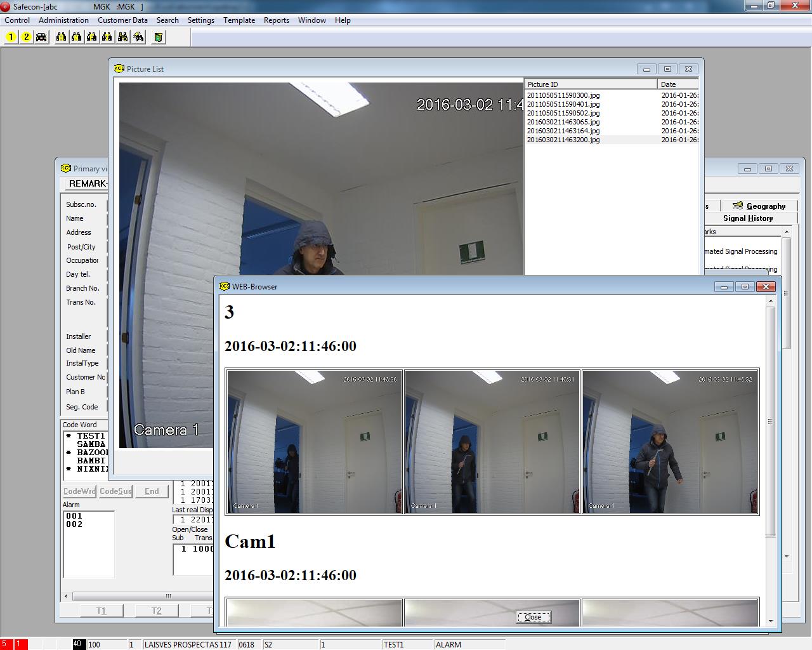The image size is (812, 650).
Task: Click the Picture ID column header
Action: point(591,84)
